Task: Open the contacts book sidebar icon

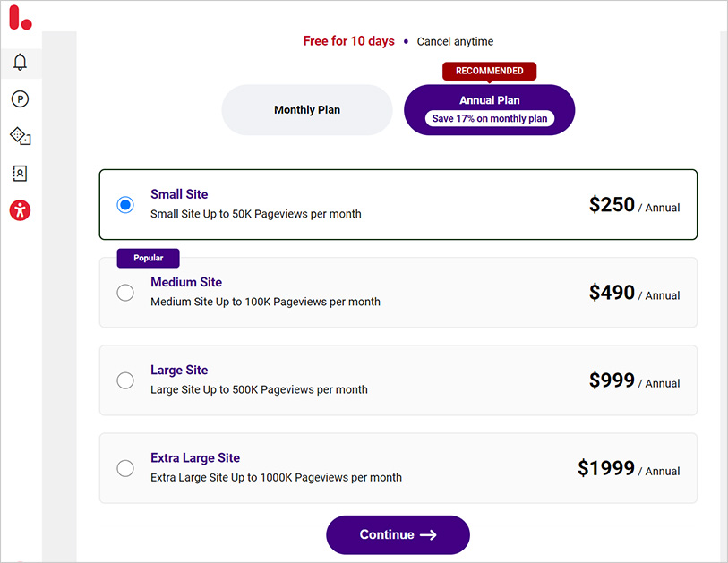Action: tap(20, 173)
